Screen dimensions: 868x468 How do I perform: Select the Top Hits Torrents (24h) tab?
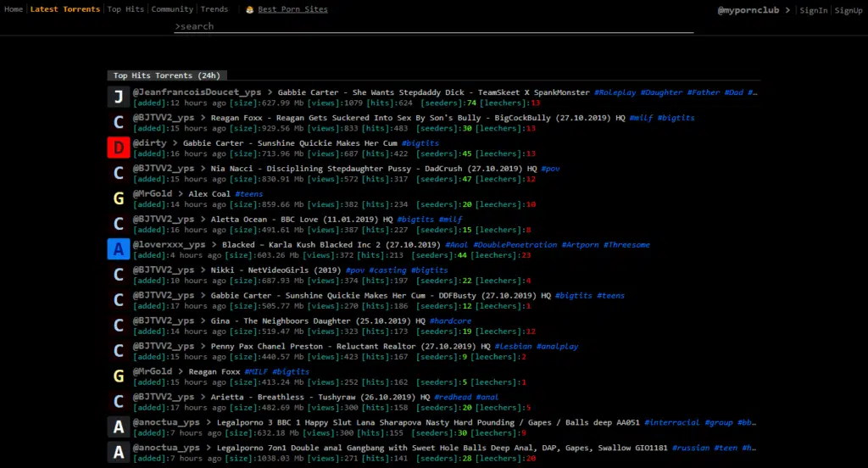167,75
